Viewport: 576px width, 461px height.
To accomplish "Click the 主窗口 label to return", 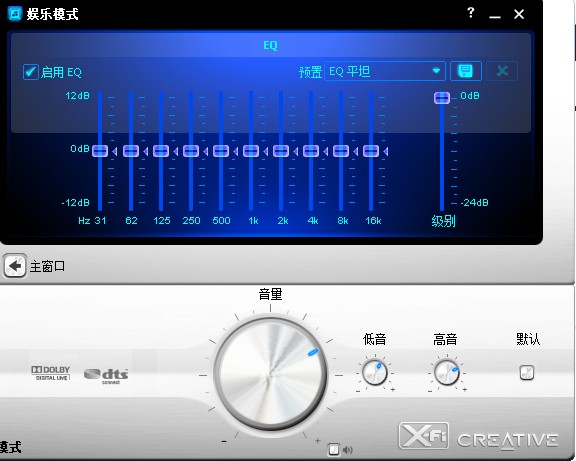I will coord(47,266).
